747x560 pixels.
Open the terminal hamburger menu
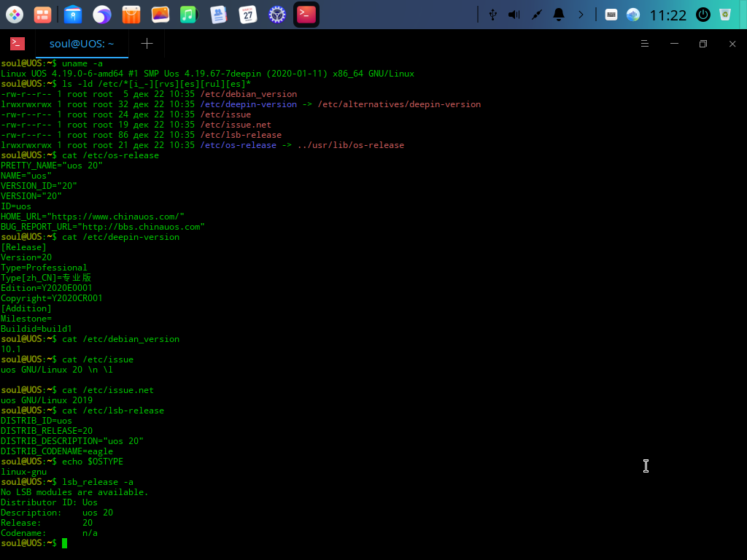click(645, 44)
